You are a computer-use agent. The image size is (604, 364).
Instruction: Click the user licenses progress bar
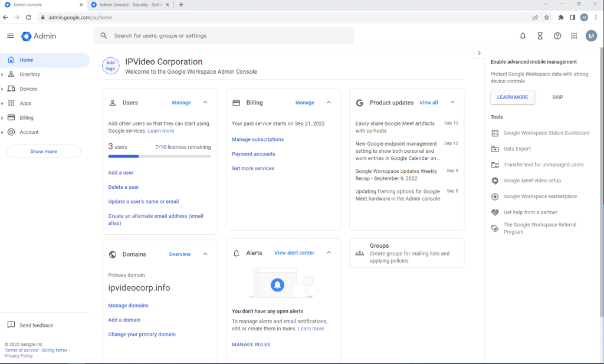click(159, 156)
